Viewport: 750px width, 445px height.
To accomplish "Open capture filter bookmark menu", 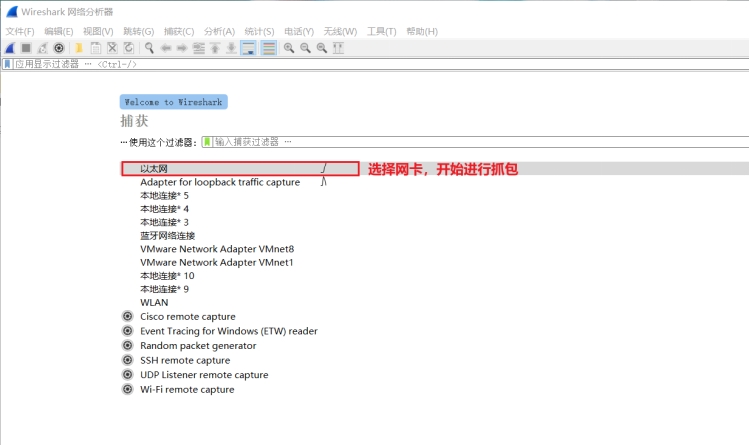I will (x=207, y=142).
